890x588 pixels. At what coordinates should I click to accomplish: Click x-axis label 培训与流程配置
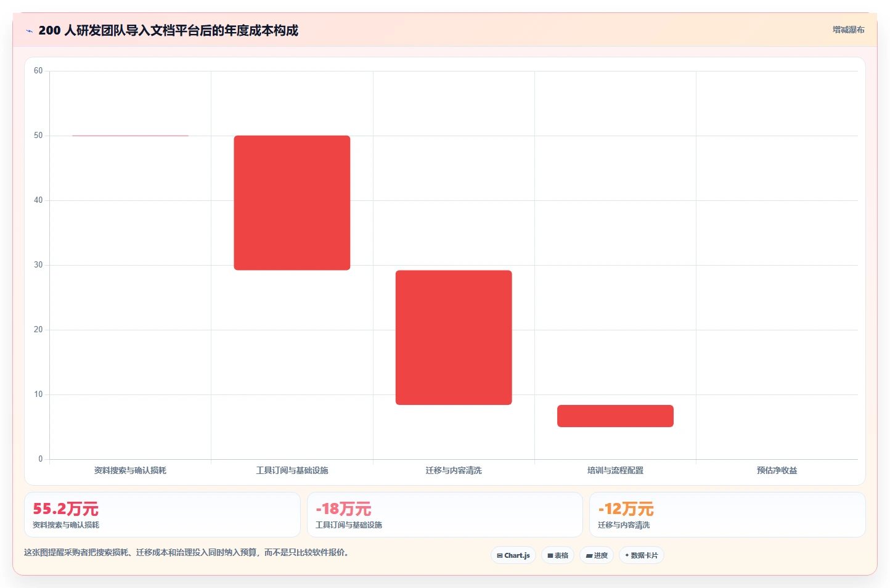pyautogui.click(x=615, y=470)
